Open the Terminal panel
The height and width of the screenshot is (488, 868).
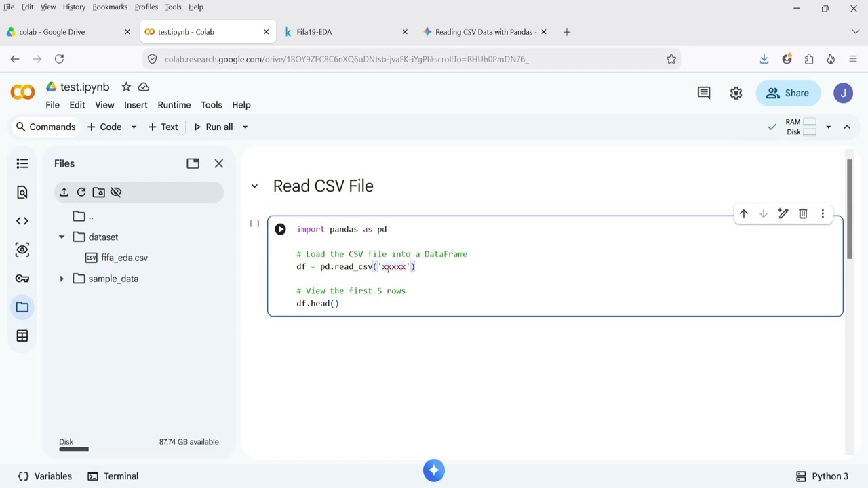113,476
